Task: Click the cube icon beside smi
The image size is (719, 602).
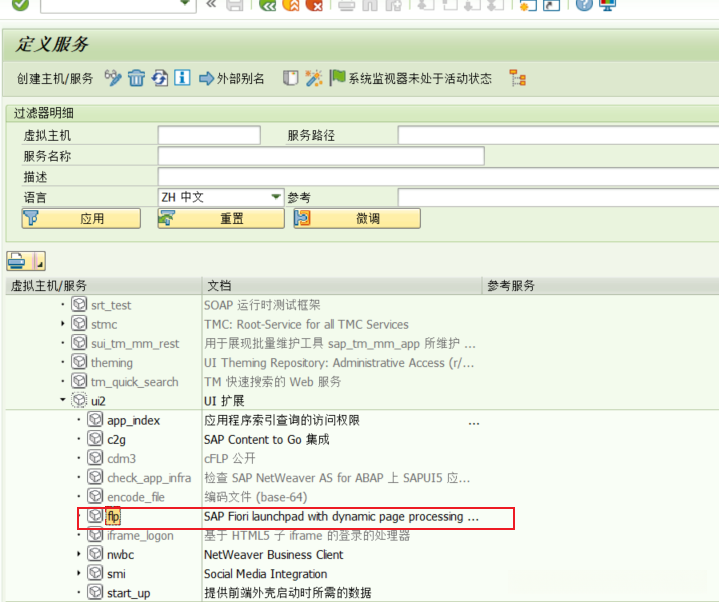Action: click(95, 573)
